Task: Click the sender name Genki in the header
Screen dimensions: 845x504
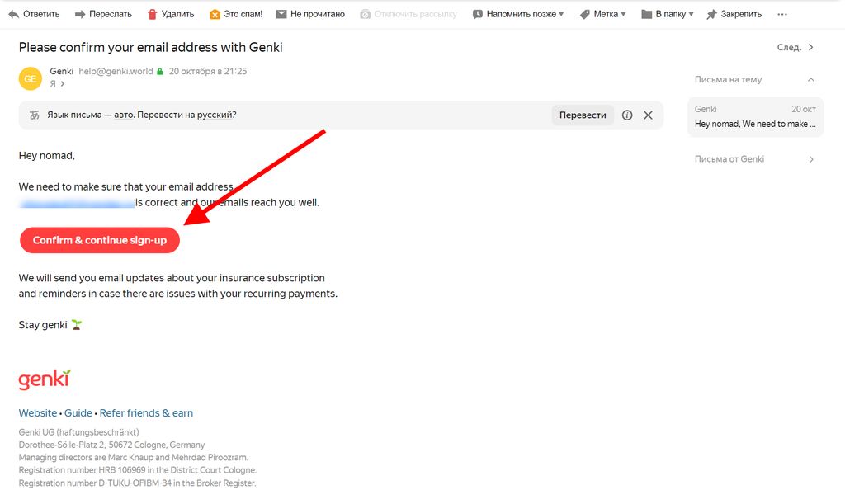Action: click(61, 71)
